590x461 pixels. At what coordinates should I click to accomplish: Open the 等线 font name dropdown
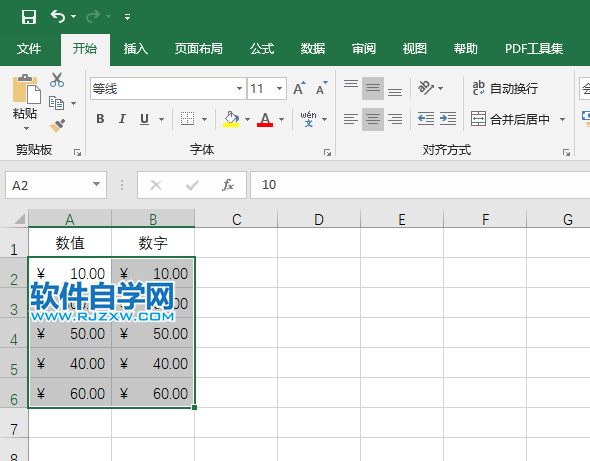click(x=239, y=89)
